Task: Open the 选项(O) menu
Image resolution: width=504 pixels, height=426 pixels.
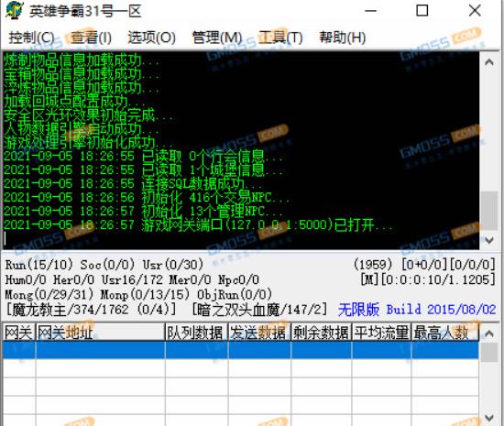Action: click(x=152, y=38)
